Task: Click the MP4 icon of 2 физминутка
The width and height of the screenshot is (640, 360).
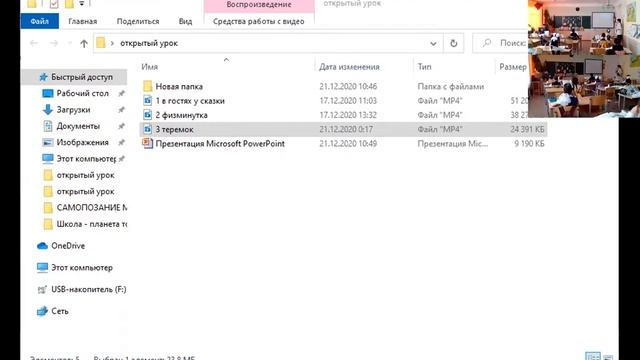Action: coord(147,115)
